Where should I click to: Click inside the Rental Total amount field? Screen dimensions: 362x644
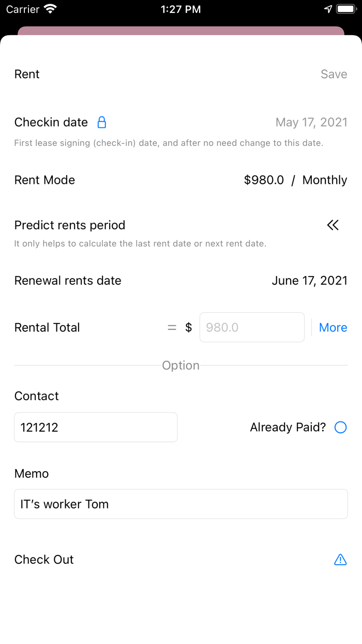[252, 327]
